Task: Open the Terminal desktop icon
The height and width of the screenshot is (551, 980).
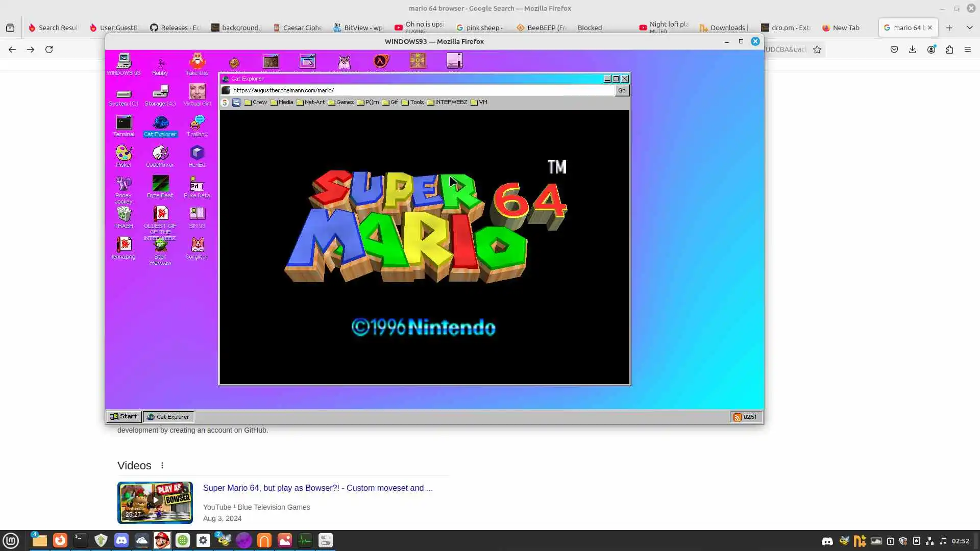Action: point(124,123)
